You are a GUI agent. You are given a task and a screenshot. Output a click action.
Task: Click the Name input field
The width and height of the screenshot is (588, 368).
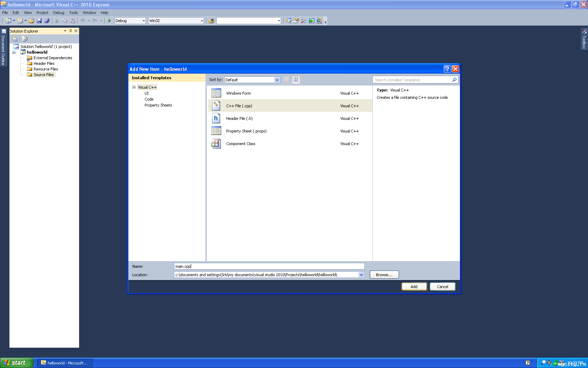[269, 266]
